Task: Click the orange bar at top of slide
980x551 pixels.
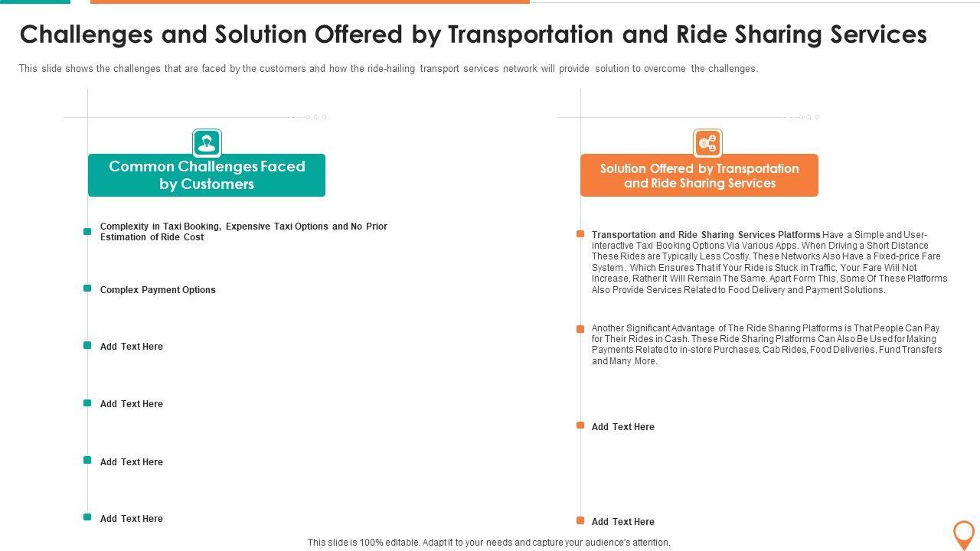Action: click(309, 2)
